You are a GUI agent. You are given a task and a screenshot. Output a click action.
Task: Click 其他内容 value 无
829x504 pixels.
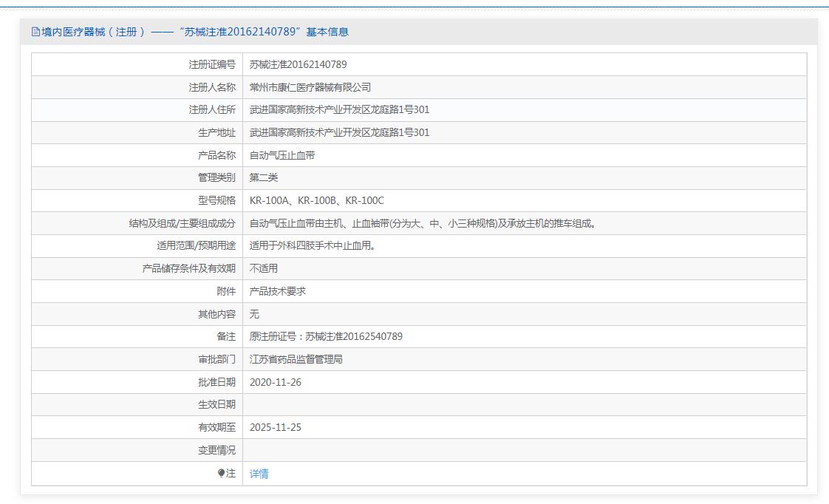(254, 314)
